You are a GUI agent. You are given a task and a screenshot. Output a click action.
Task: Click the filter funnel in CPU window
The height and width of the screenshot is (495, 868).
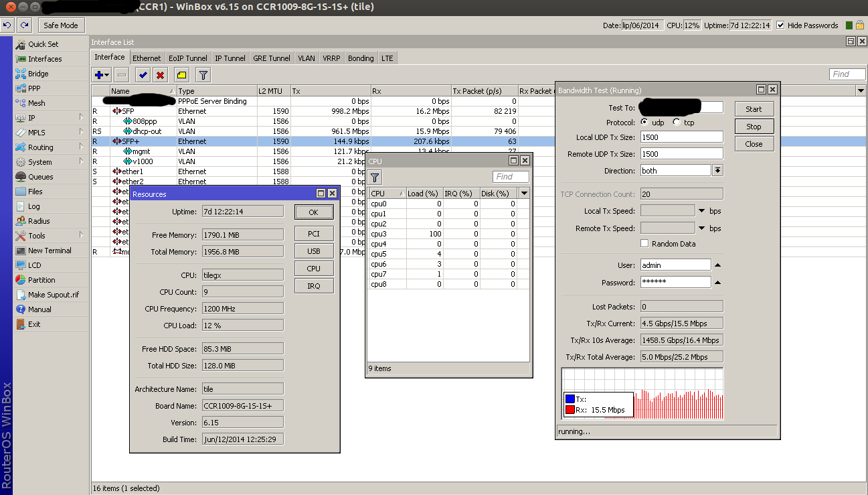tap(375, 177)
